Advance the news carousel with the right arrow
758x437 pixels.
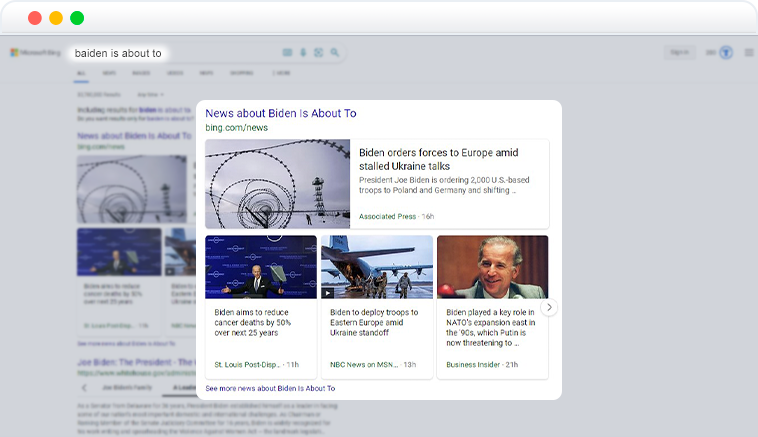(x=549, y=307)
